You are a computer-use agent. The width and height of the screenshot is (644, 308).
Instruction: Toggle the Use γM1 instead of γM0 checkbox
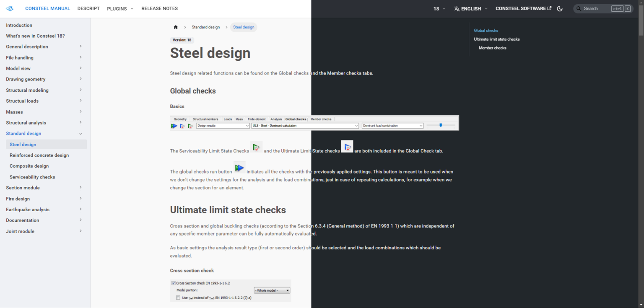point(178,298)
